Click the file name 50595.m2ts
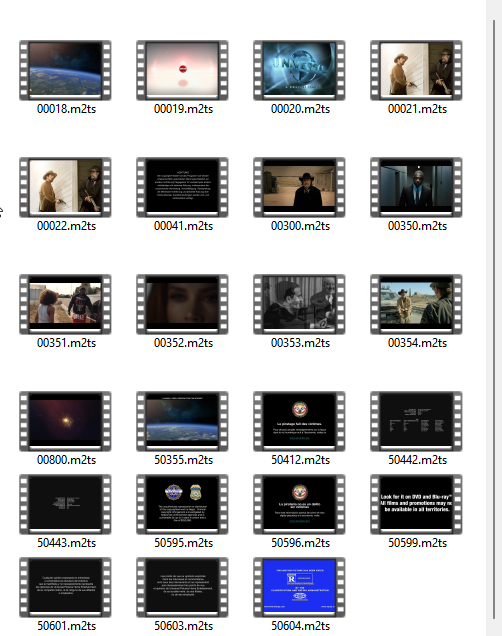The height and width of the screenshot is (636, 502). coord(183,543)
